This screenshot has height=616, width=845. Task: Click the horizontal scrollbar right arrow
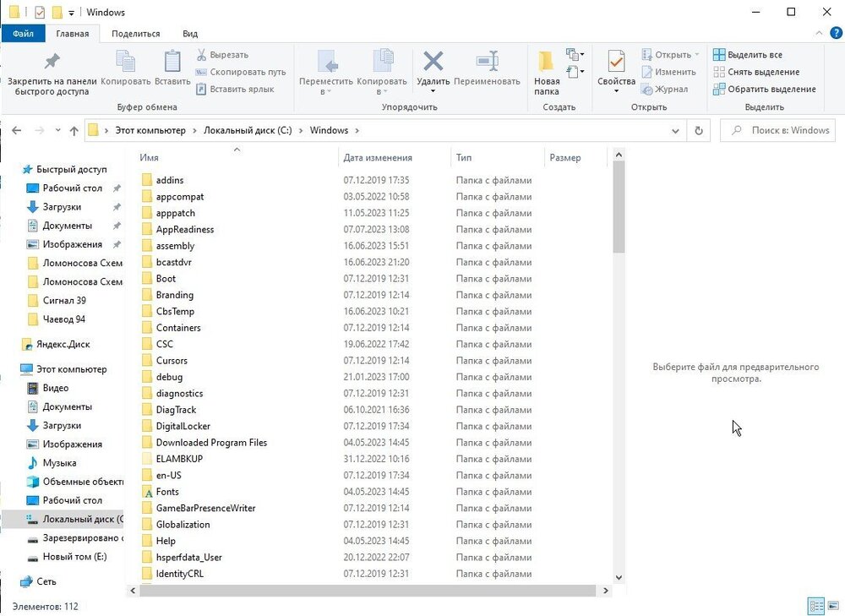[606, 591]
